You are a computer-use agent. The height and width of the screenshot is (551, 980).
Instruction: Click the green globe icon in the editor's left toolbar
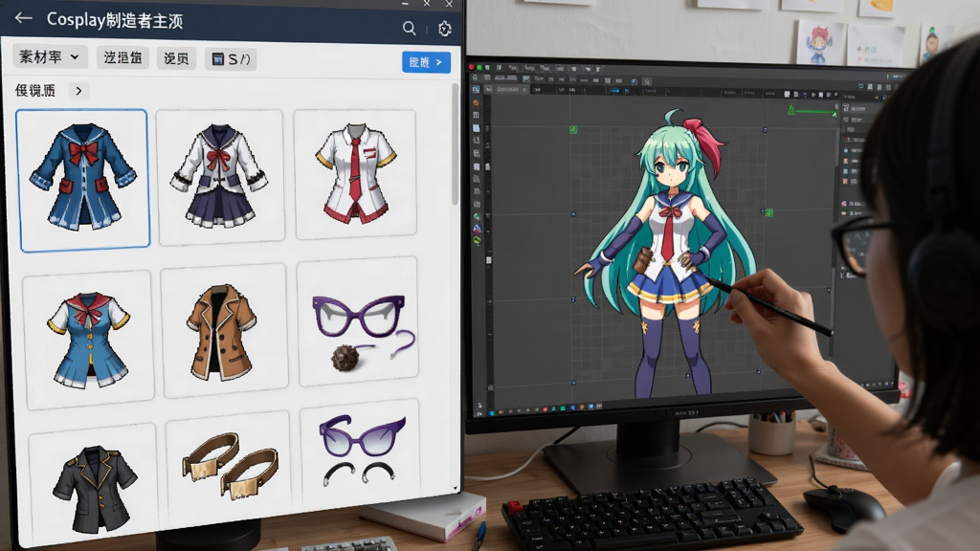click(x=477, y=216)
